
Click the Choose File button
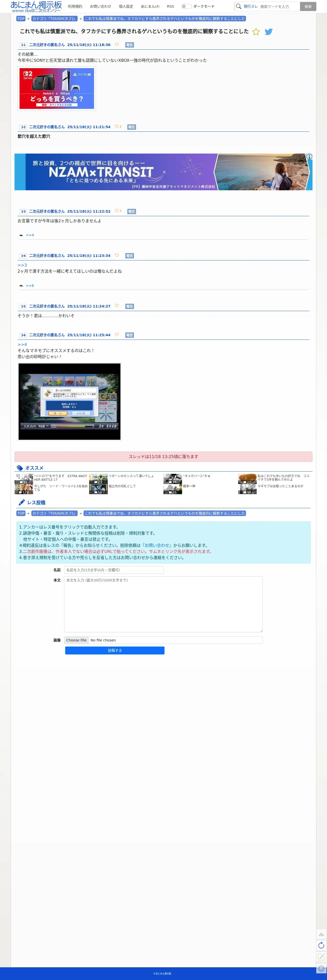(76, 640)
